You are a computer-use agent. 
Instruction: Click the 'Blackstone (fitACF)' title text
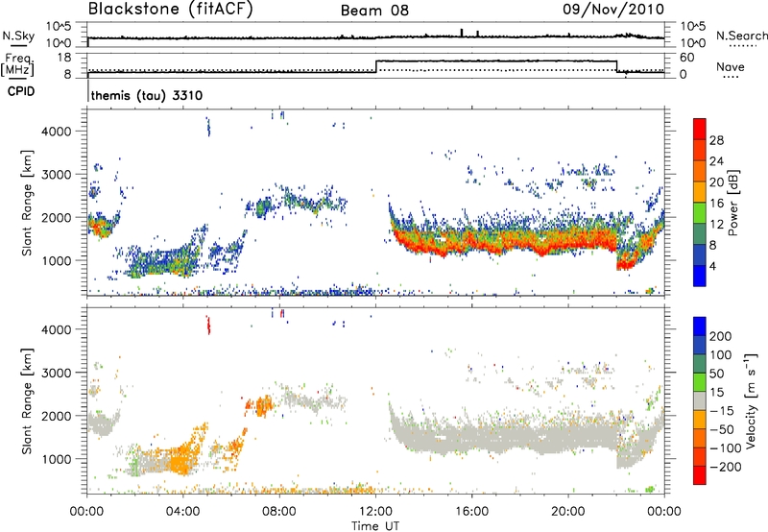point(171,10)
